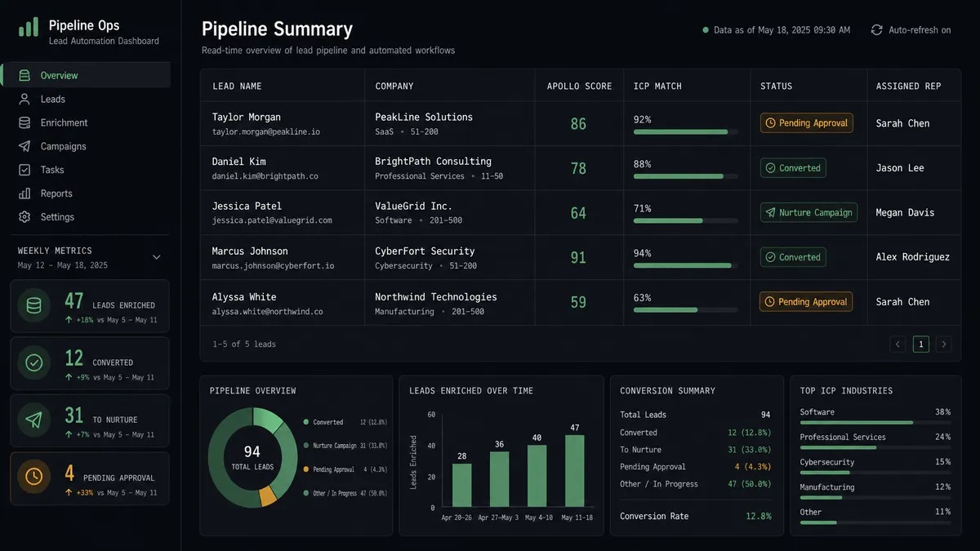
Task: Click email jessica.patel@valuegrid.com
Action: tap(272, 220)
